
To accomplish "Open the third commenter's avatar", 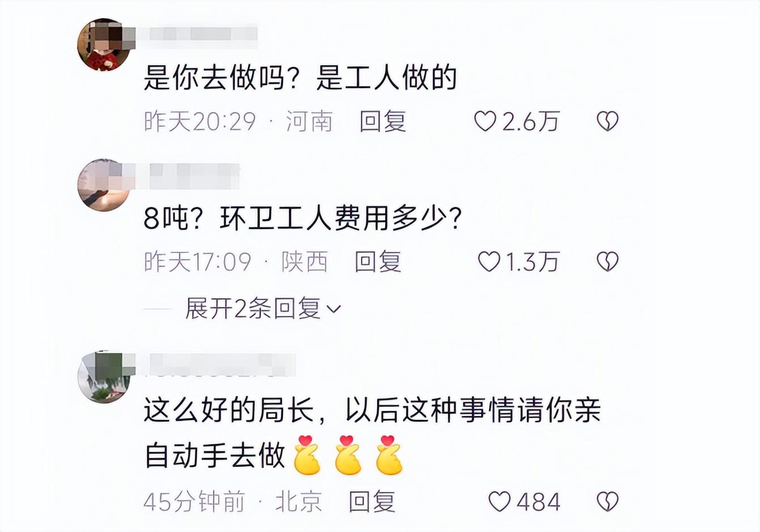I will click(103, 377).
